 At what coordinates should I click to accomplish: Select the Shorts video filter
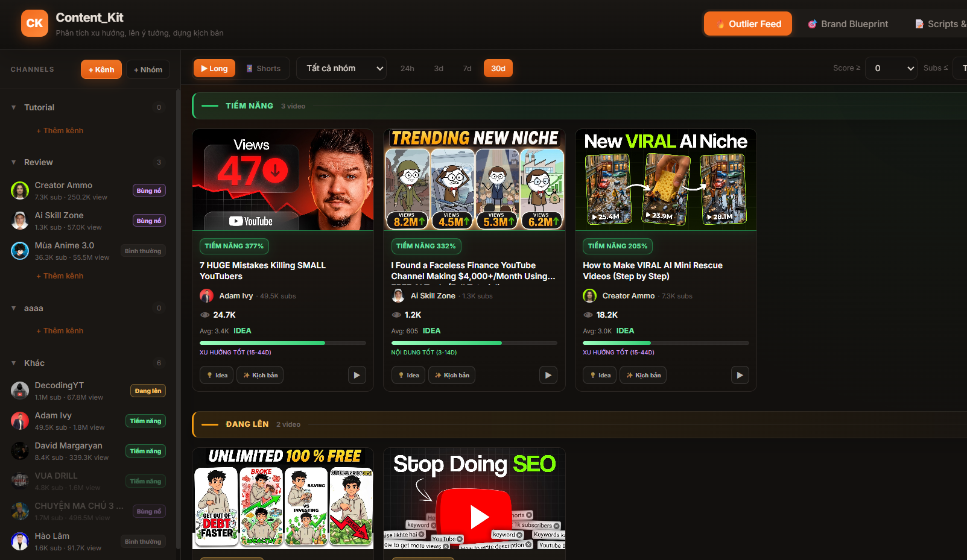coord(263,69)
